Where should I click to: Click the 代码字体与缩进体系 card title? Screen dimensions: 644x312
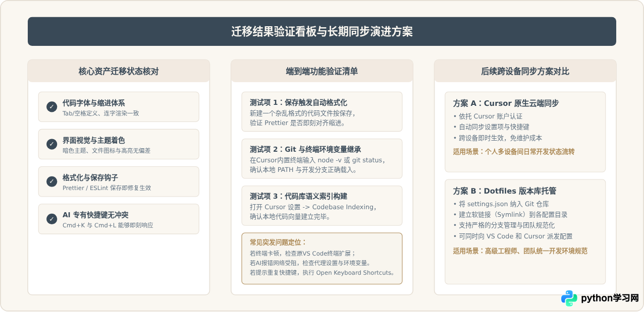point(94,103)
